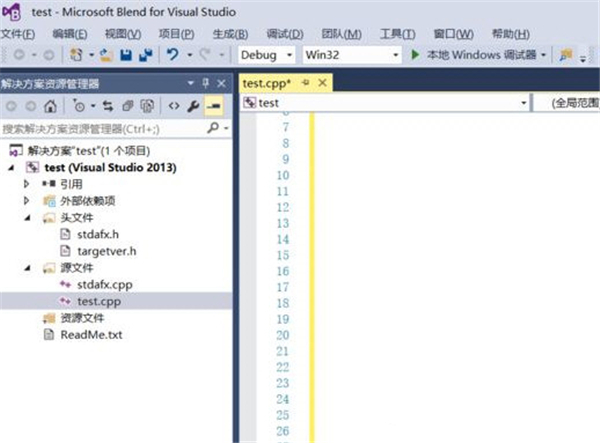Viewport: 600px width, 443px height.
Task: Click the Save All toolbar icon
Action: 146,54
